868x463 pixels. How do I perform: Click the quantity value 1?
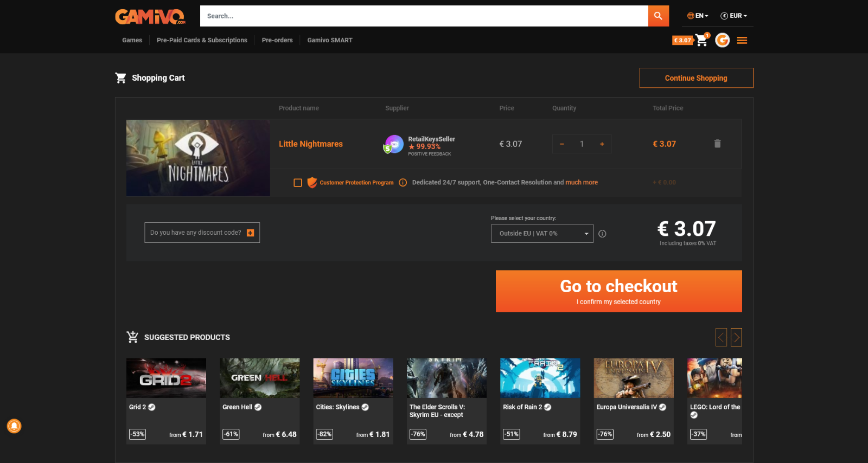pyautogui.click(x=582, y=144)
